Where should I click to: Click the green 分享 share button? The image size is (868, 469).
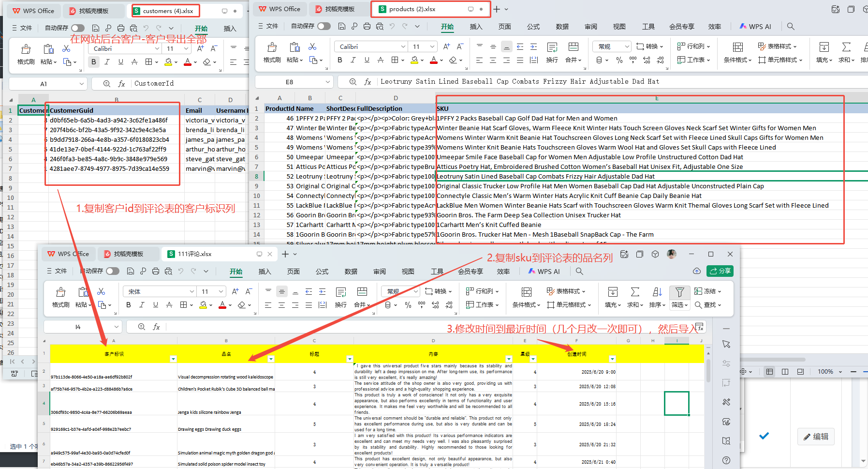pyautogui.click(x=720, y=271)
